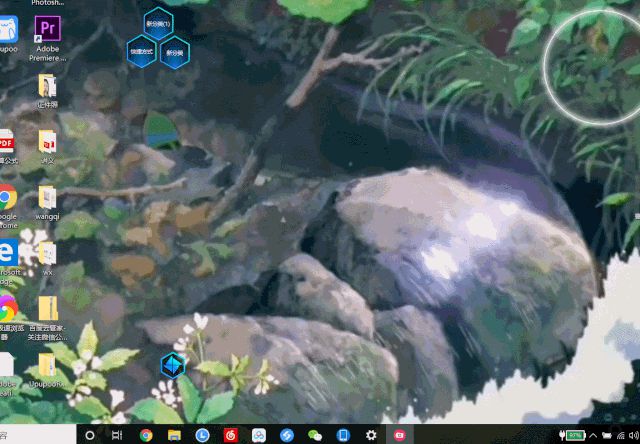
Task: Open the blue Sogou-style app on taskbar
Action: point(287,435)
